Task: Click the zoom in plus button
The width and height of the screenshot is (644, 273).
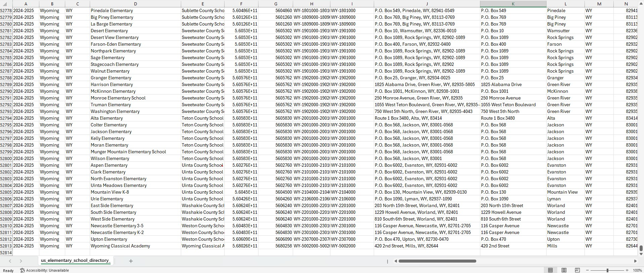Action: [627, 270]
